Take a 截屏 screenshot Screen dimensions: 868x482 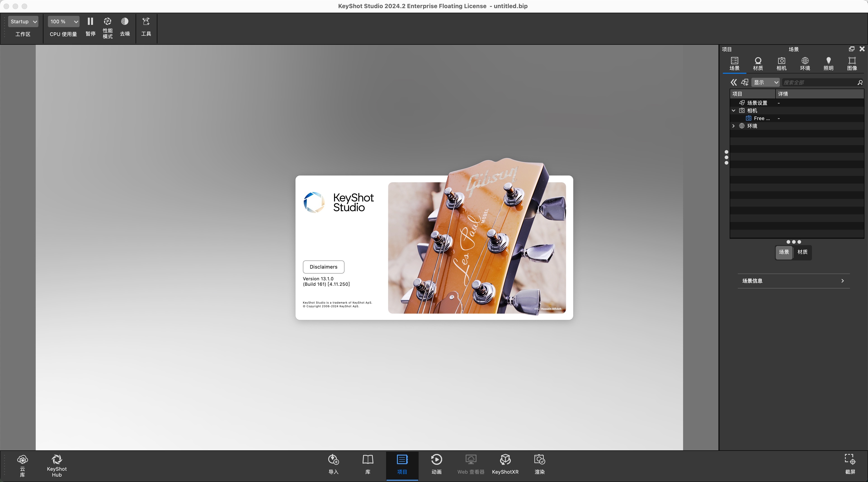850,464
